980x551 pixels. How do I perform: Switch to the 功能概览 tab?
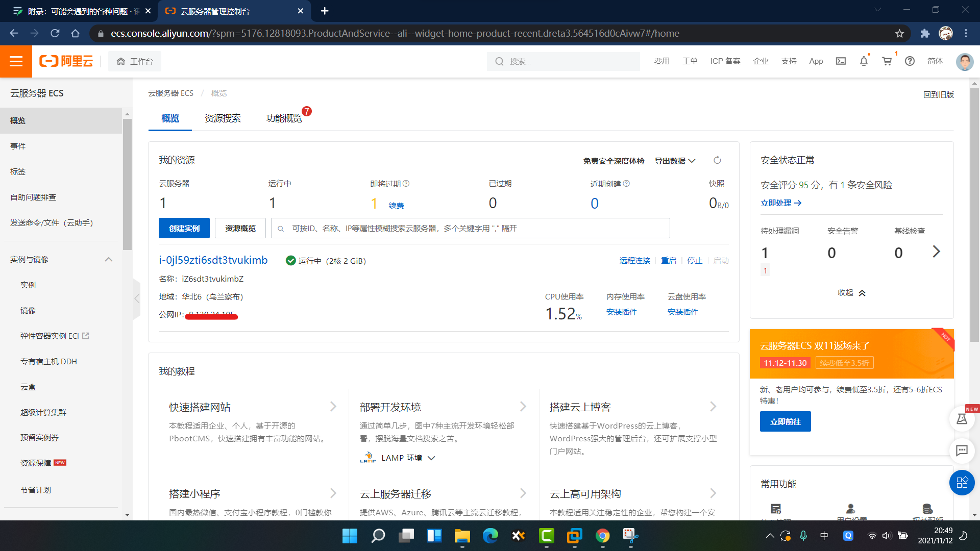[x=284, y=118]
